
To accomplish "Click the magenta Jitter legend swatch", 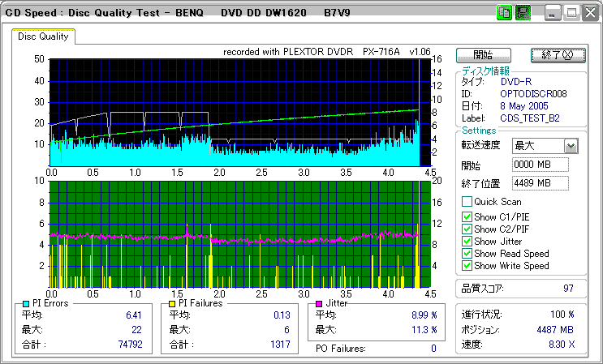I will point(320,303).
